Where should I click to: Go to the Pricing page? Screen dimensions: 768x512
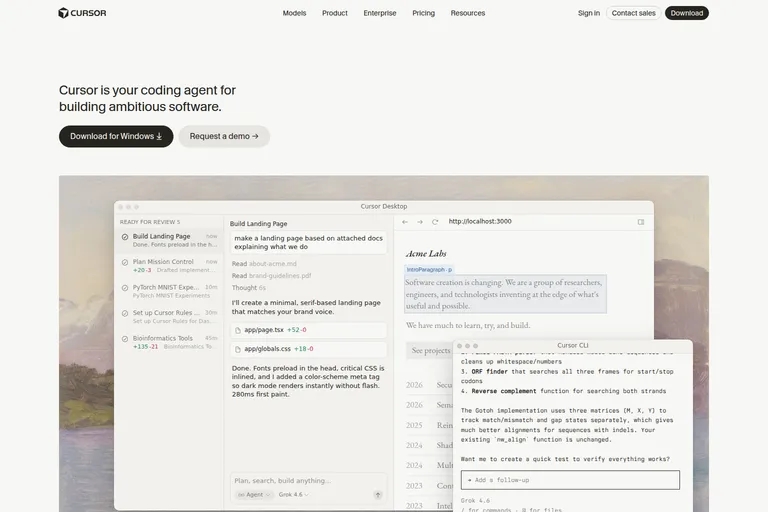pyautogui.click(x=423, y=13)
